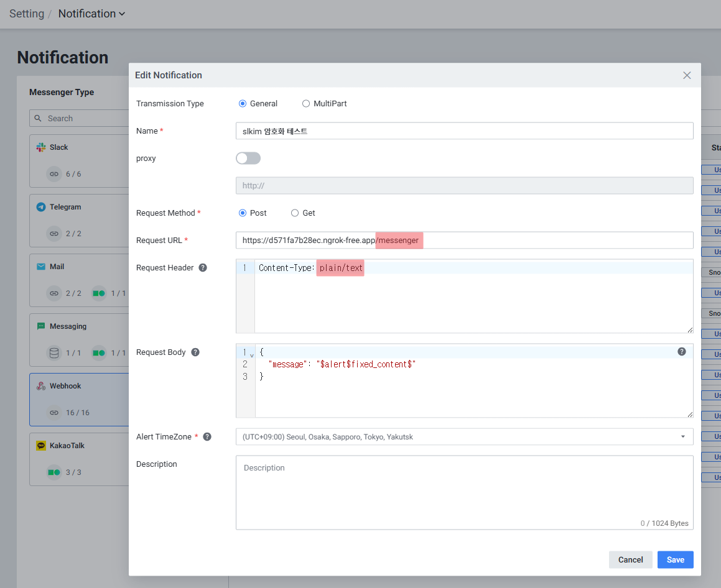Save the notification changes

coord(675,559)
